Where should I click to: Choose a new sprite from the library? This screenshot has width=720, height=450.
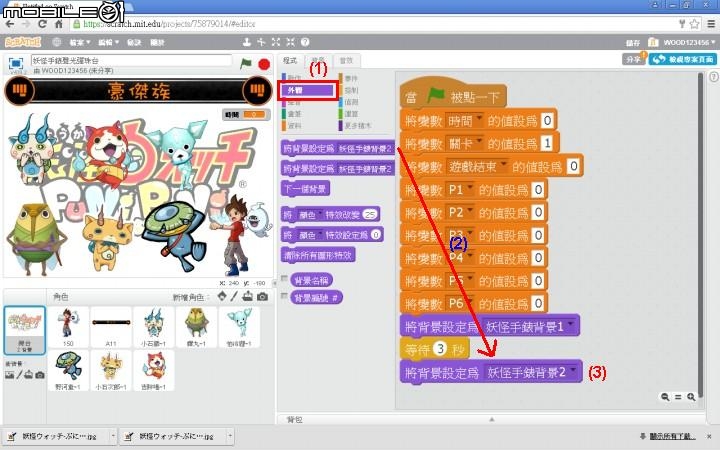(222, 296)
